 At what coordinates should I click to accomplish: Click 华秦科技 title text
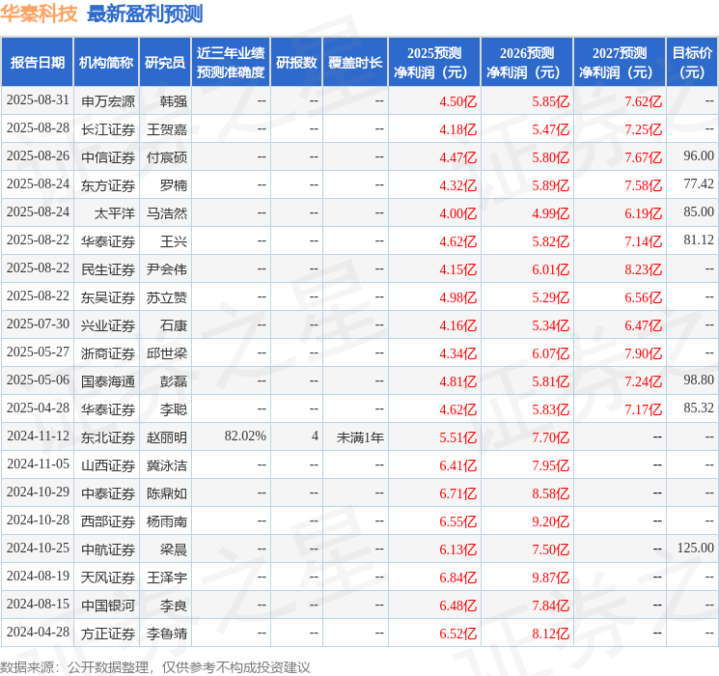tap(39, 14)
